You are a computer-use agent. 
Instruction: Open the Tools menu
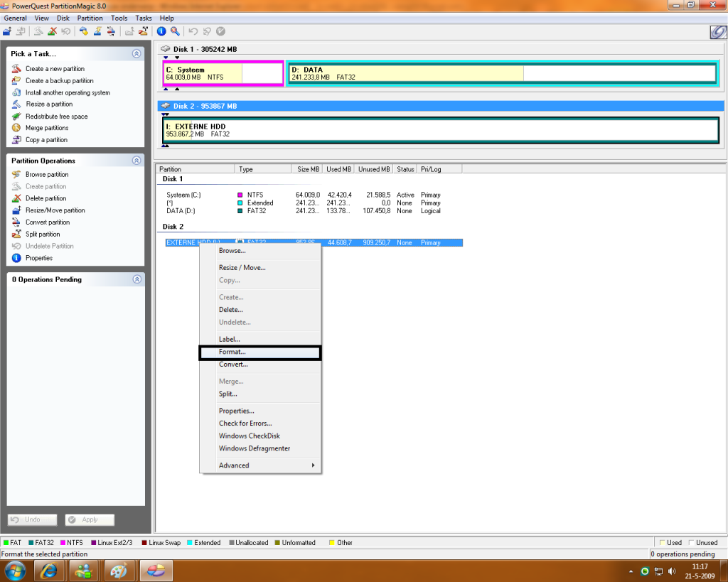click(x=119, y=18)
